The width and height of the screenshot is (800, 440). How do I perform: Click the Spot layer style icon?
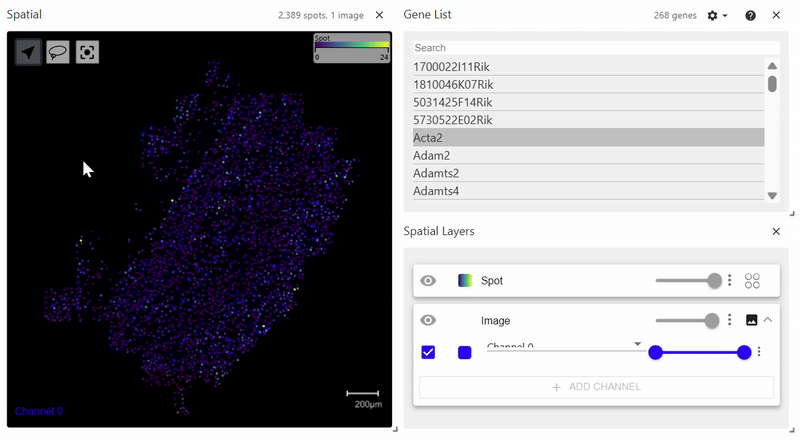pyautogui.click(x=753, y=281)
